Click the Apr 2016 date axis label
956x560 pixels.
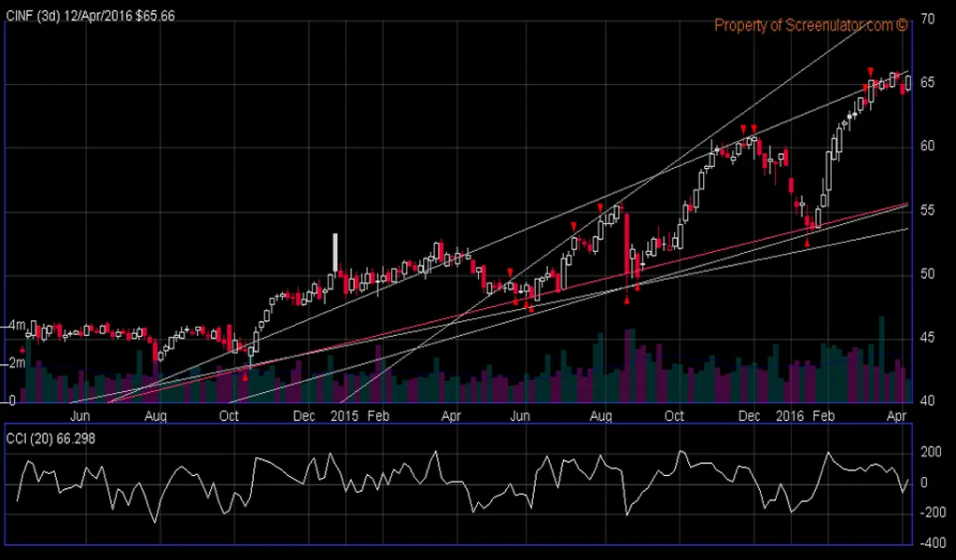coord(895,416)
